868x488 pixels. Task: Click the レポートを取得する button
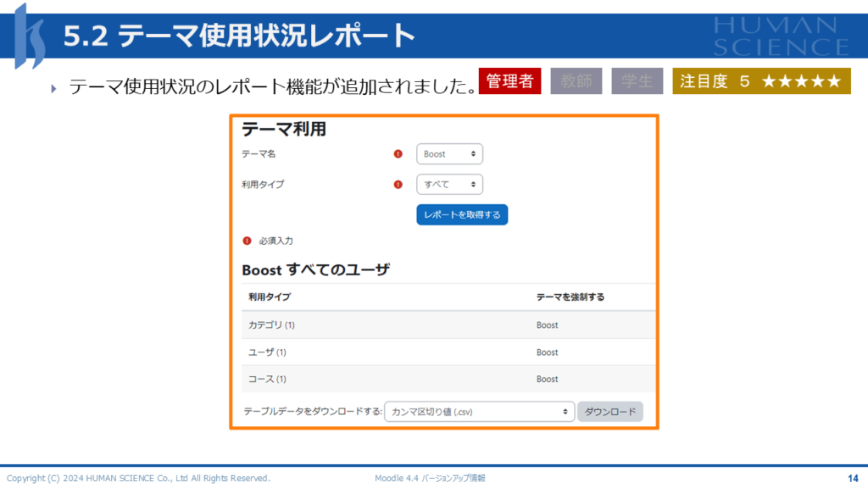point(462,214)
